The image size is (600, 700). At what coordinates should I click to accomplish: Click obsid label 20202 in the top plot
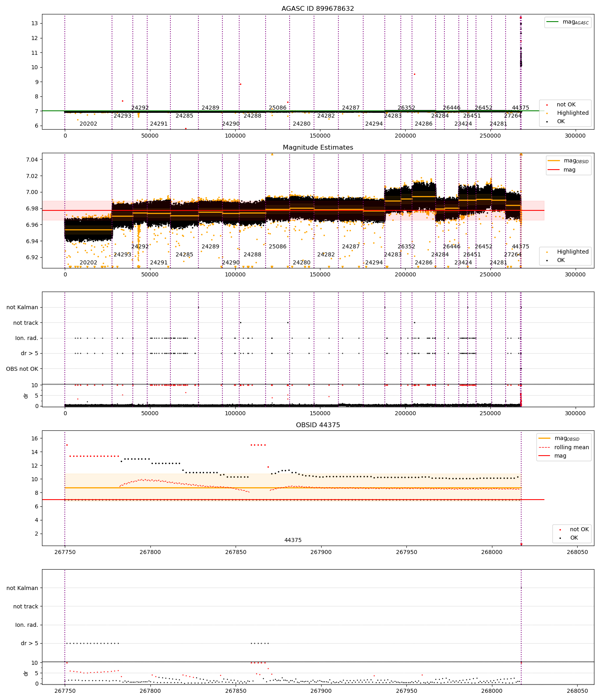click(88, 124)
